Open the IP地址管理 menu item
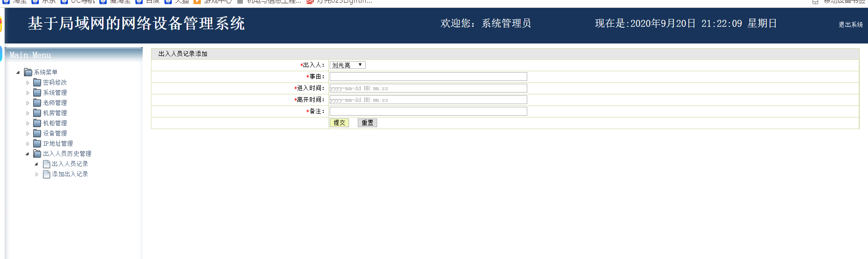The width and height of the screenshot is (868, 259). [58, 143]
